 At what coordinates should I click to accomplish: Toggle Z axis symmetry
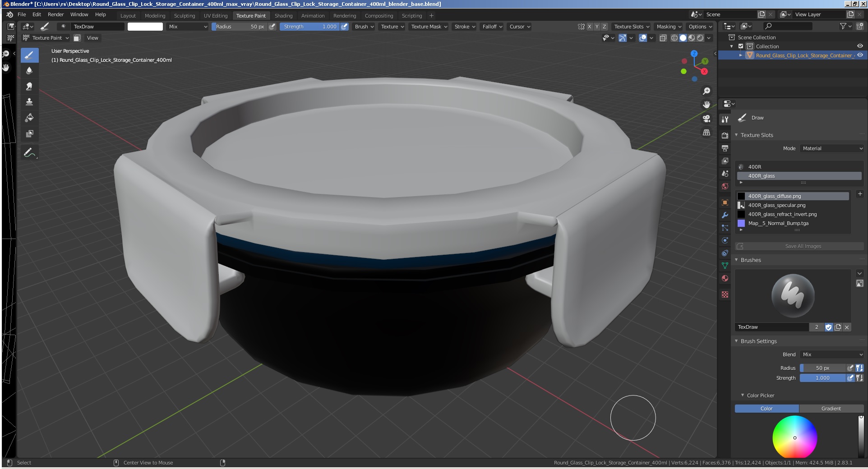605,27
